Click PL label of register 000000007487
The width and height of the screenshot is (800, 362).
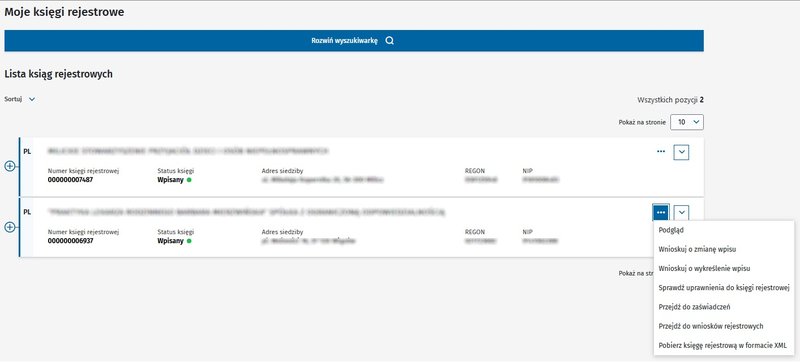(x=27, y=151)
